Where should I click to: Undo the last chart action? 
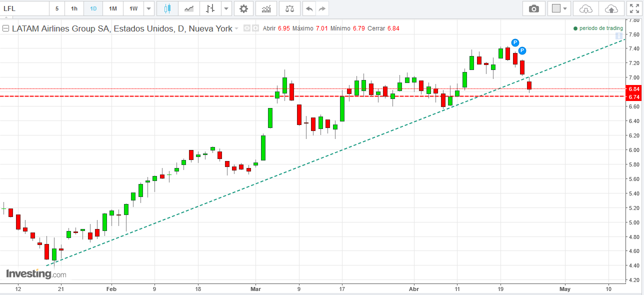(309, 8)
